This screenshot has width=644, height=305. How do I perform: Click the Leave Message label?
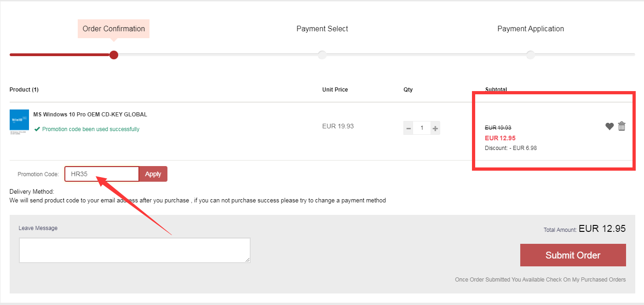point(38,228)
